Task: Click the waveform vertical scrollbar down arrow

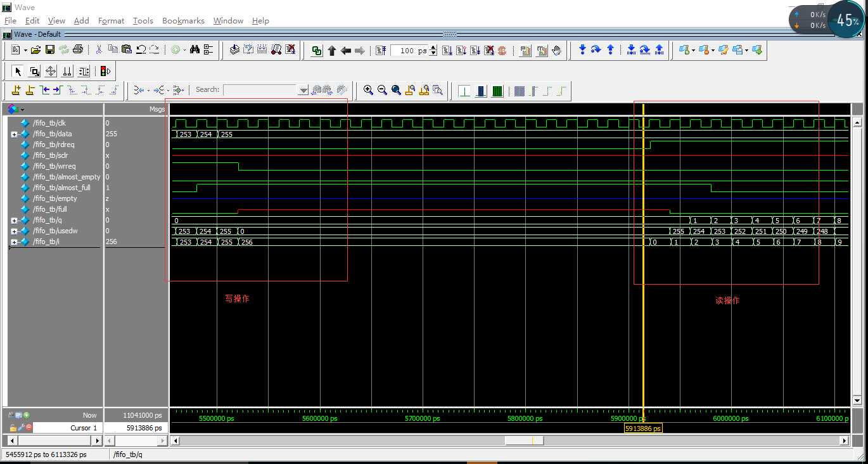Action: (857, 401)
